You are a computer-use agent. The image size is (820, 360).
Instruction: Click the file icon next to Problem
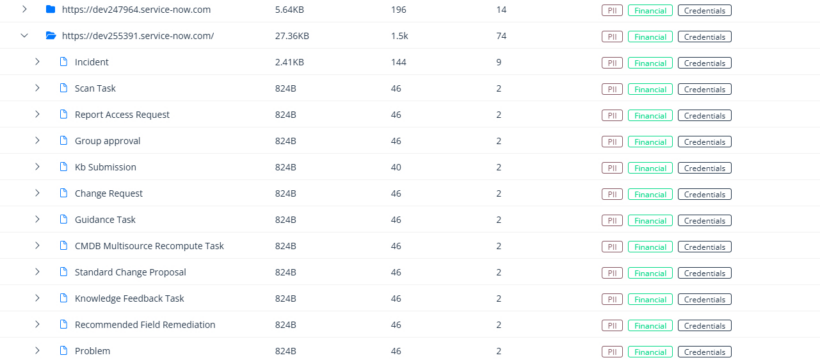pyautogui.click(x=63, y=351)
